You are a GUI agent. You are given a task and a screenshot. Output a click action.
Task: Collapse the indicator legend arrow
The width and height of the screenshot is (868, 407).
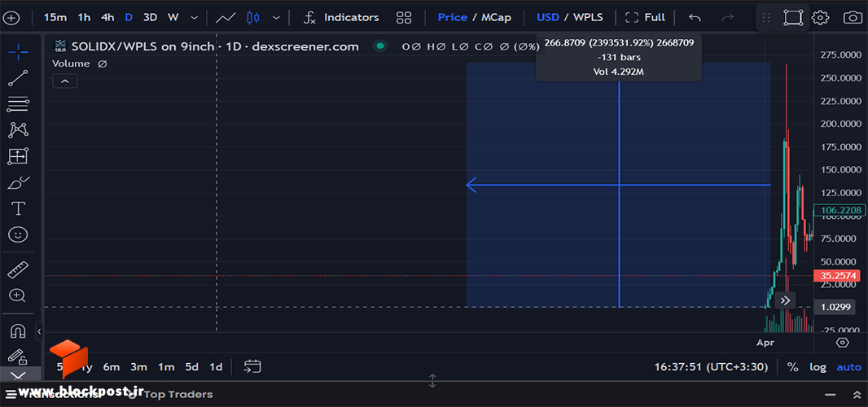[x=65, y=81]
